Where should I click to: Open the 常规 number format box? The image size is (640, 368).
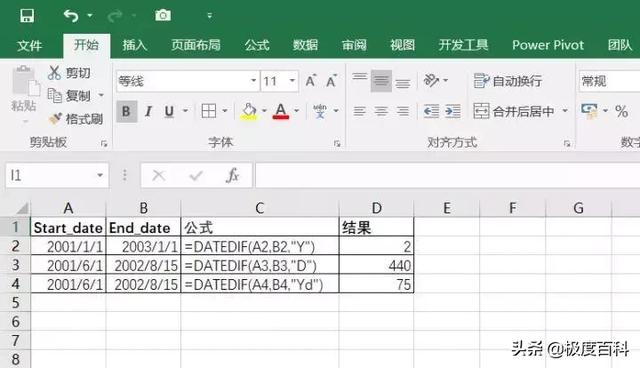click(609, 81)
